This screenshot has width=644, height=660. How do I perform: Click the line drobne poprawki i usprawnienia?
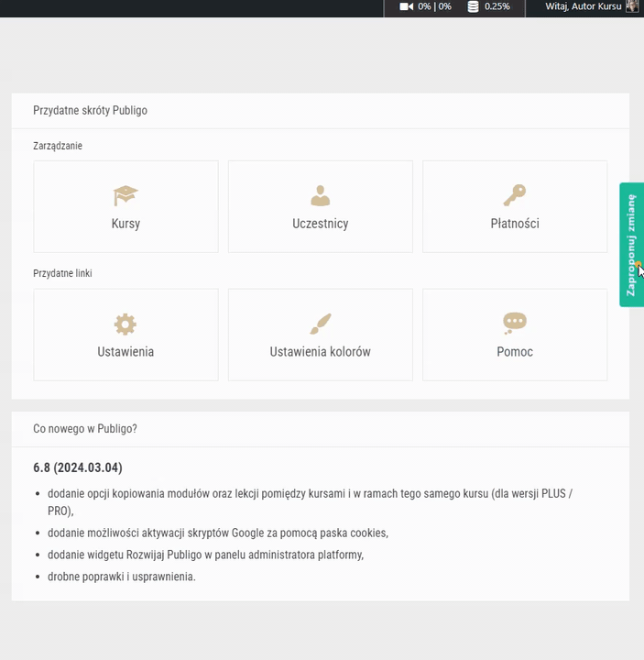click(122, 577)
